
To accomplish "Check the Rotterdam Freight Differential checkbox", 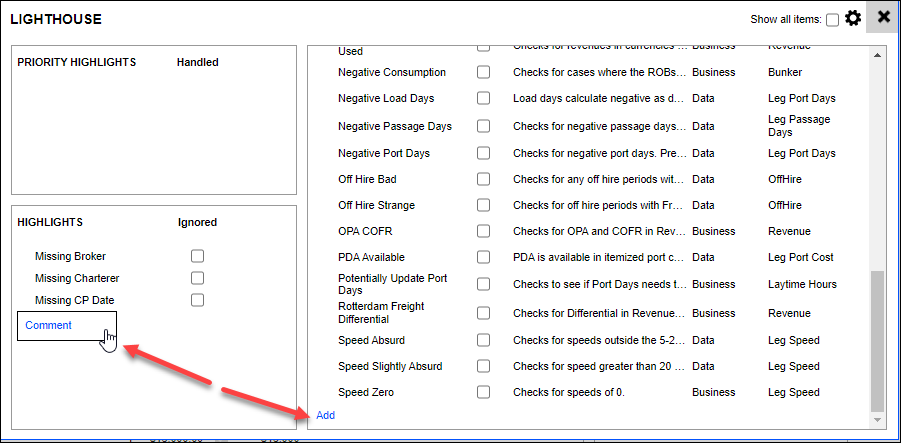I will (483, 313).
